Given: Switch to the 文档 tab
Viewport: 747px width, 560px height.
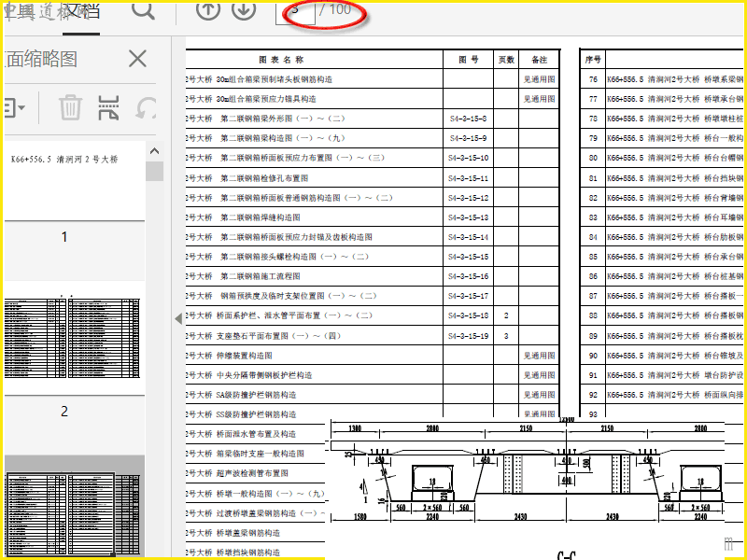Looking at the screenshot, I should point(81,11).
